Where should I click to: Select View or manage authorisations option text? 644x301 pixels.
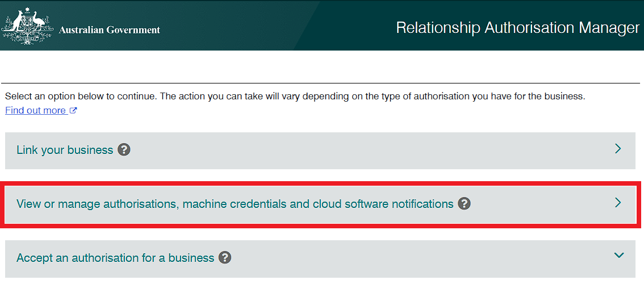tap(235, 204)
